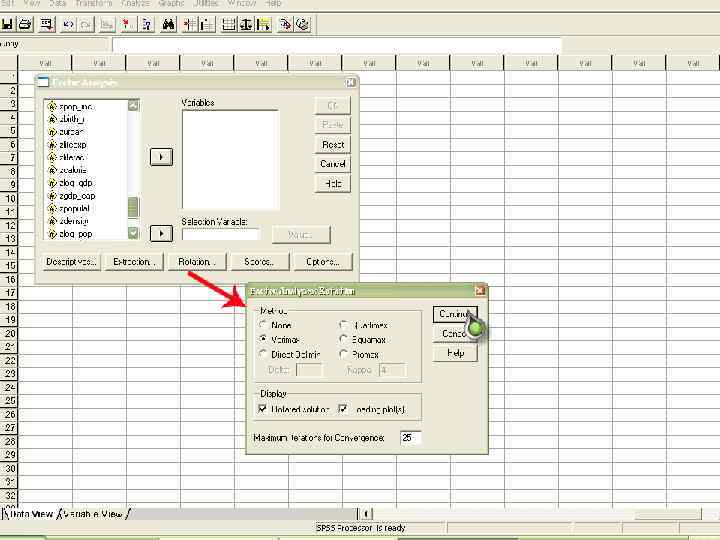Select zlog_pop variable in list
Viewport: 720px width, 540px height.
pyautogui.click(x=76, y=234)
